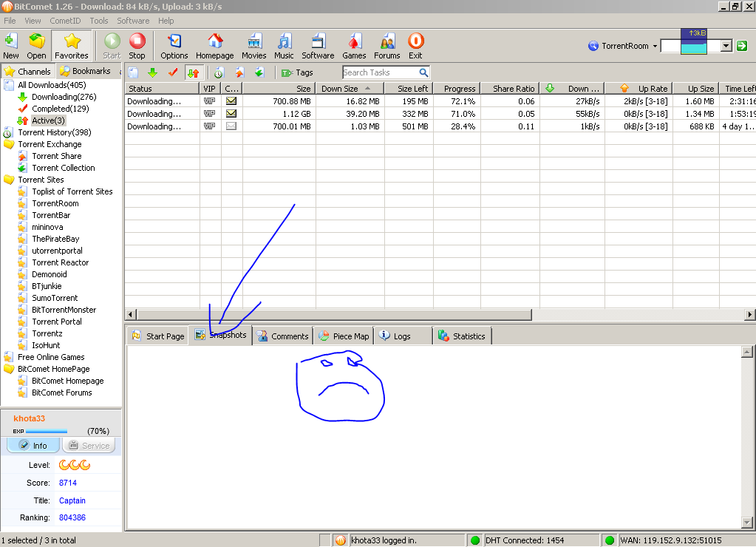
Task: Switch to the Channels tab
Action: pyautogui.click(x=27, y=72)
